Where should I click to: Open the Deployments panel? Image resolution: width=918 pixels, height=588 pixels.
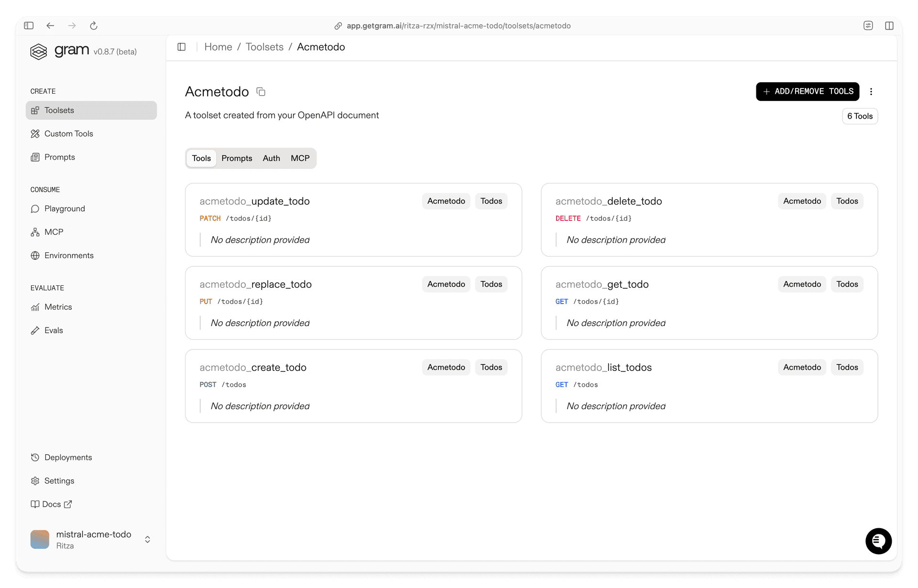pyautogui.click(x=68, y=457)
